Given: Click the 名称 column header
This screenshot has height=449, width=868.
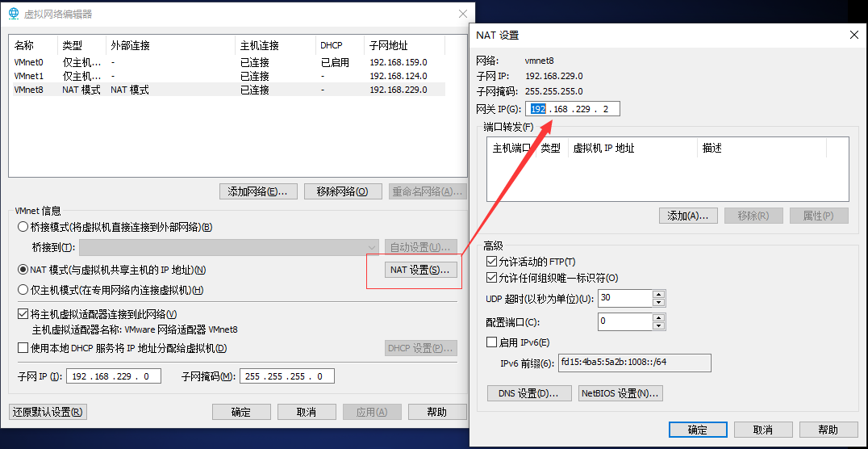Looking at the screenshot, I should (x=34, y=45).
